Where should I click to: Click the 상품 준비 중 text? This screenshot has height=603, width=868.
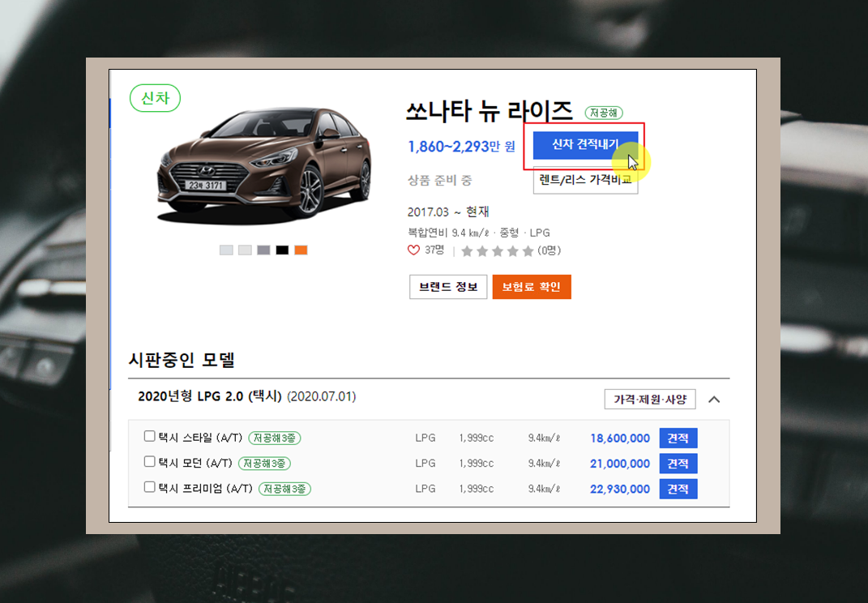click(439, 181)
